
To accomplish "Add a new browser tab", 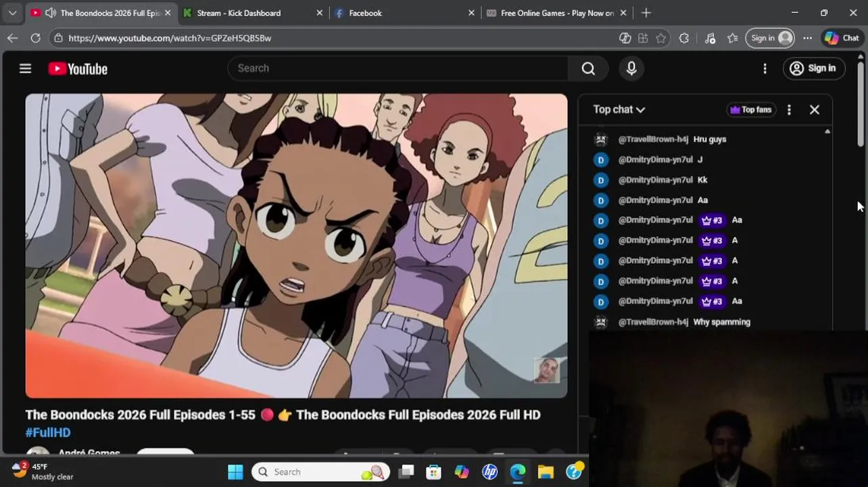I will tap(646, 13).
